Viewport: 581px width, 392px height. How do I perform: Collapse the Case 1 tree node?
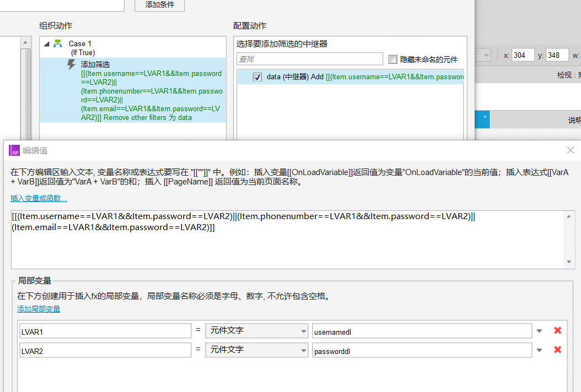47,44
